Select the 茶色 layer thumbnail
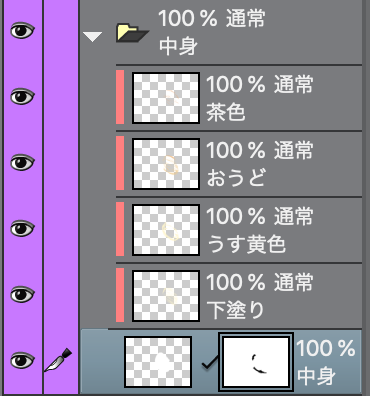The width and height of the screenshot is (370, 396). point(166,98)
